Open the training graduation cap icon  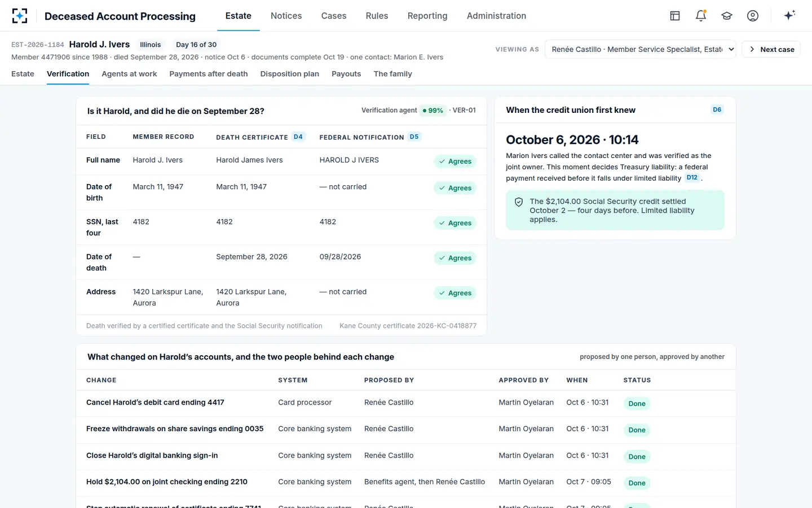pyautogui.click(x=727, y=16)
